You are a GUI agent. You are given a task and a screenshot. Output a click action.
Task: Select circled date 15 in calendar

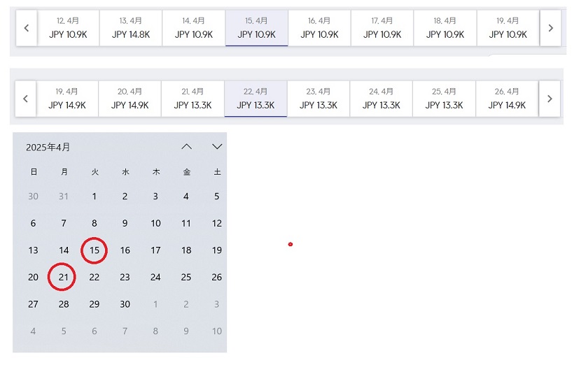(94, 250)
